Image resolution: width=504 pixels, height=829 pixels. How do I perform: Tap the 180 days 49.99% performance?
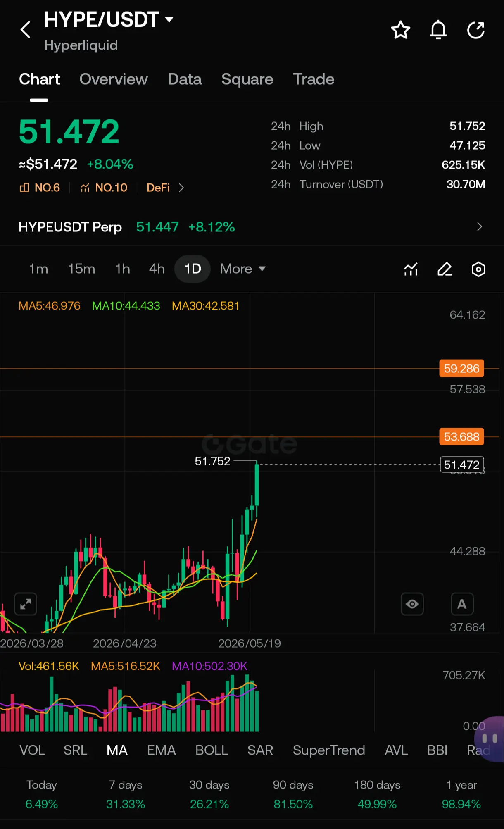pyautogui.click(x=377, y=794)
